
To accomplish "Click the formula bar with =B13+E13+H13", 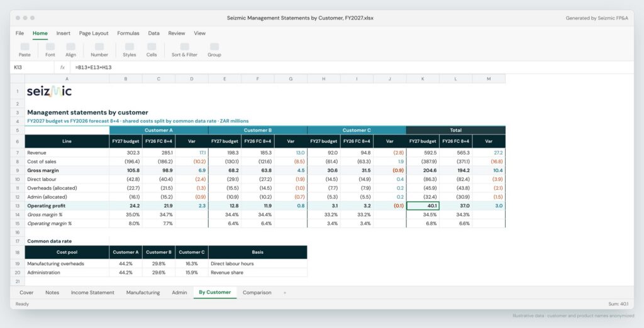I will click(353, 67).
